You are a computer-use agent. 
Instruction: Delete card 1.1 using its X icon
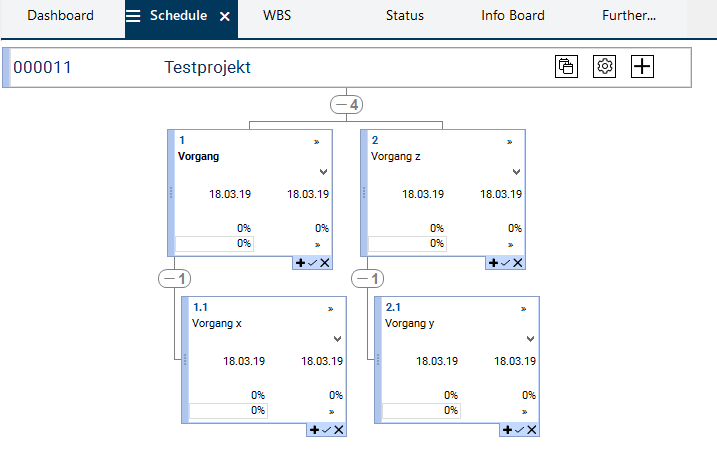click(x=339, y=429)
